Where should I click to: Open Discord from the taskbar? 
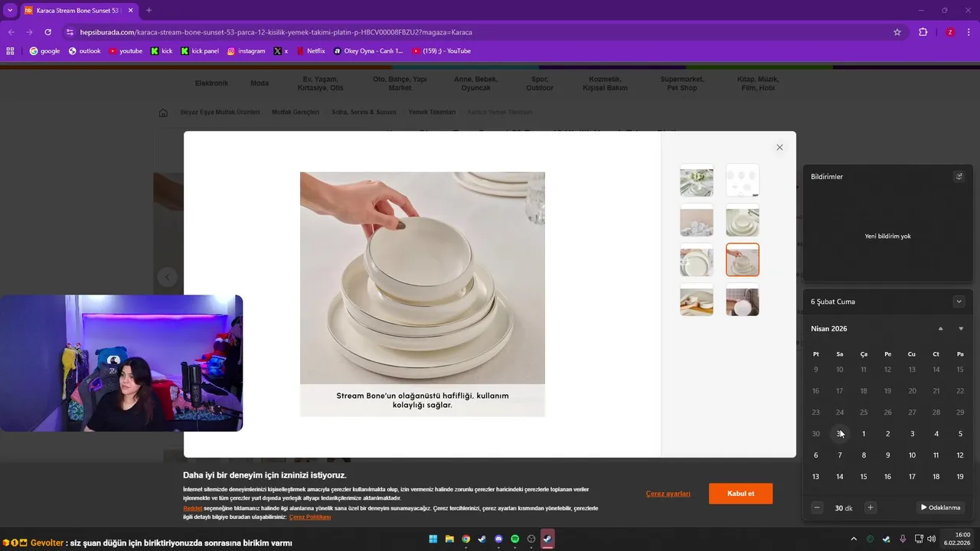pos(498,539)
